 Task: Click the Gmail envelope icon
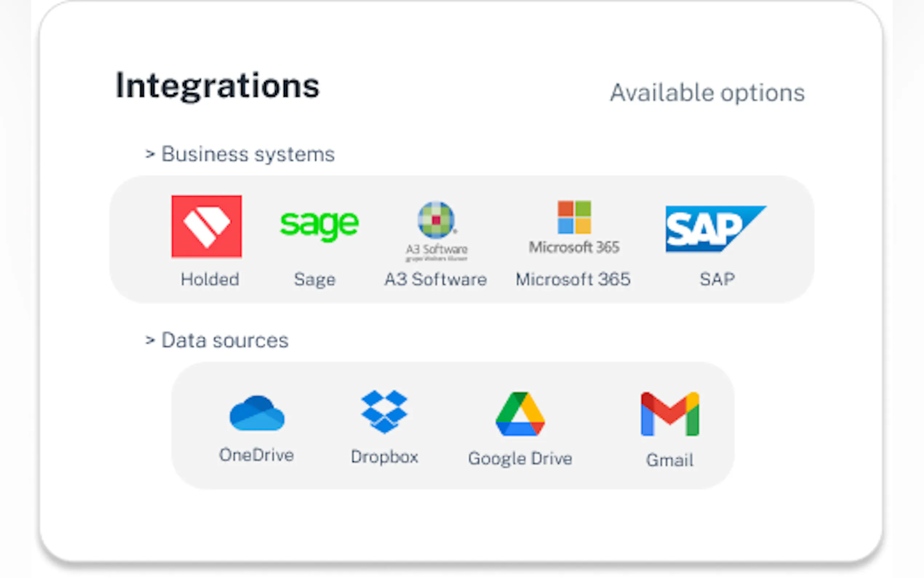[670, 414]
